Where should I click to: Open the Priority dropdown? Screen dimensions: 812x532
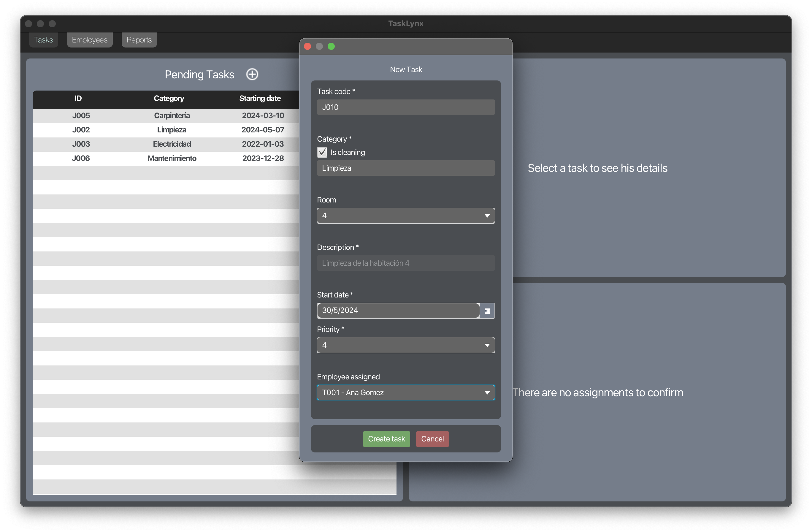click(x=406, y=345)
